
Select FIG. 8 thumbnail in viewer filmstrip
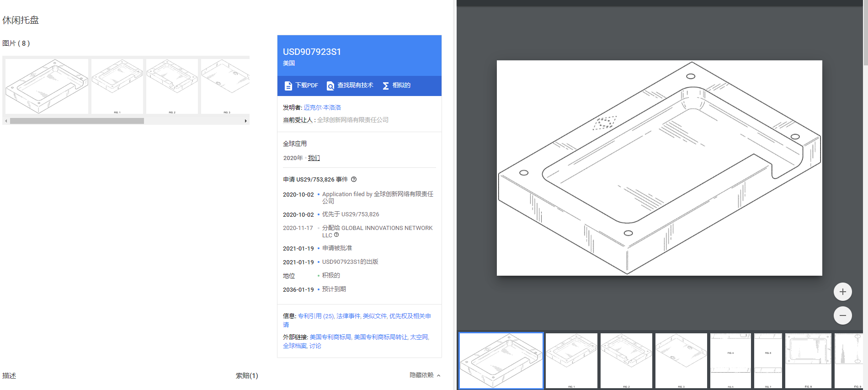[808, 361]
